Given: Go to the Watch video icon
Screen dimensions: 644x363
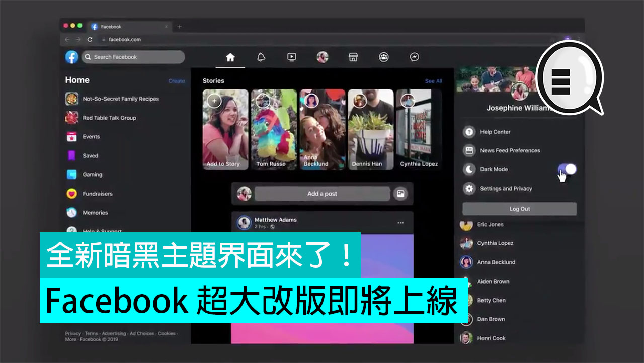Looking at the screenshot, I should (292, 57).
